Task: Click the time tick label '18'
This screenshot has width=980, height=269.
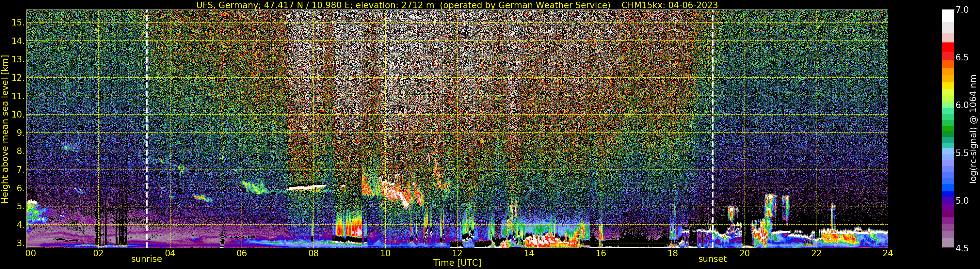Action: (673, 253)
